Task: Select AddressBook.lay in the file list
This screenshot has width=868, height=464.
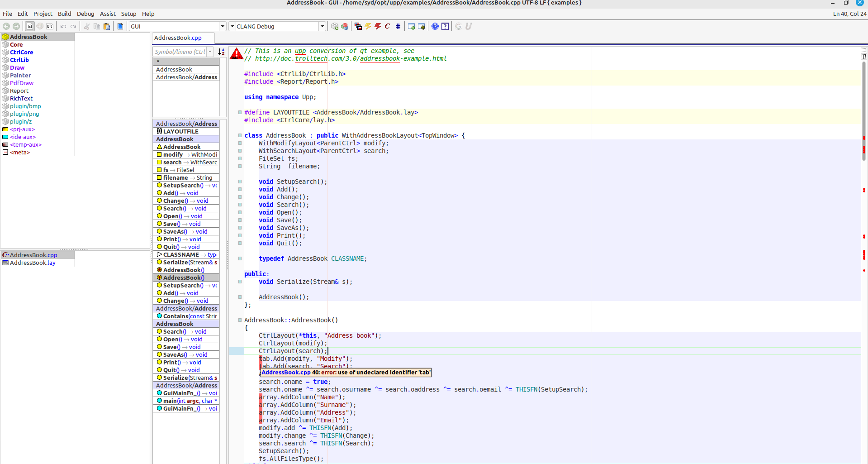Action: [32, 263]
